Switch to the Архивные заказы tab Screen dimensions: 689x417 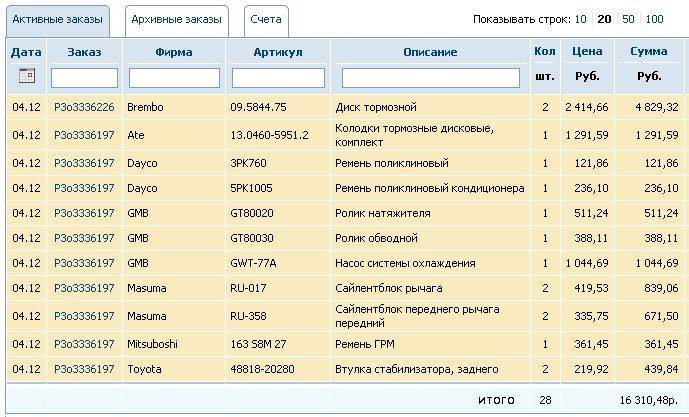(176, 19)
